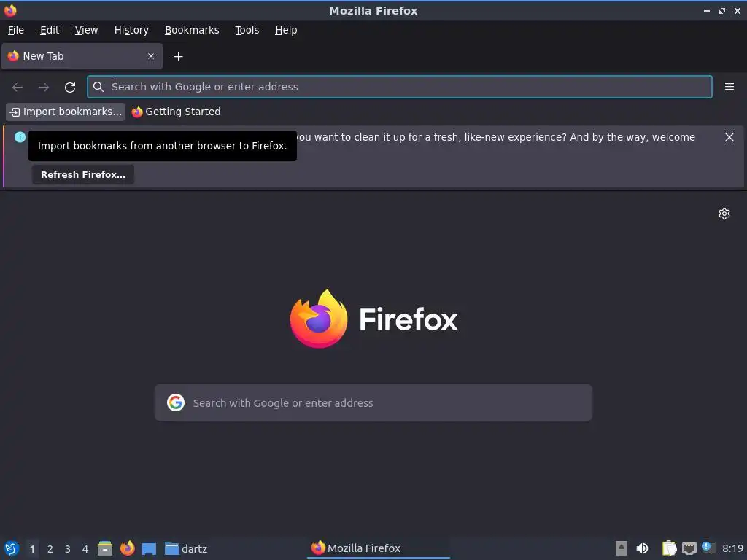The width and height of the screenshot is (747, 560).
Task: Click the Refresh Firefox button
Action: click(x=83, y=175)
